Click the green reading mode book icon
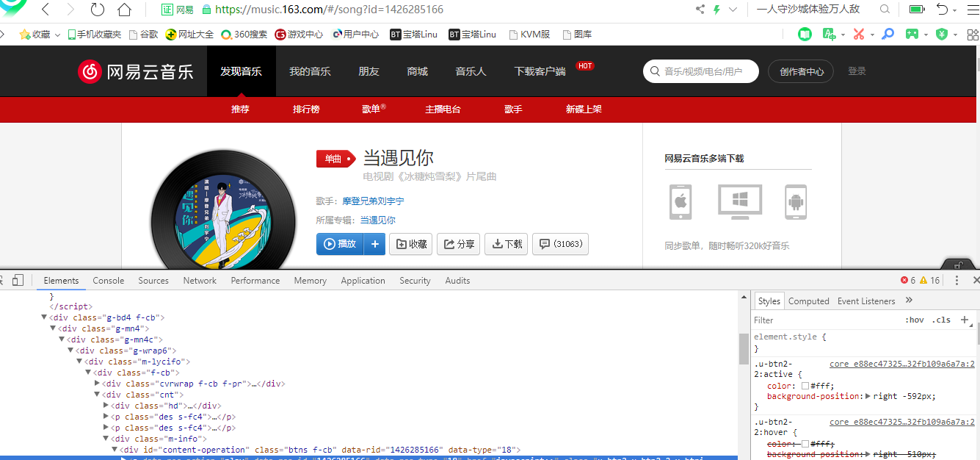This screenshot has width=980, height=460. (805, 34)
